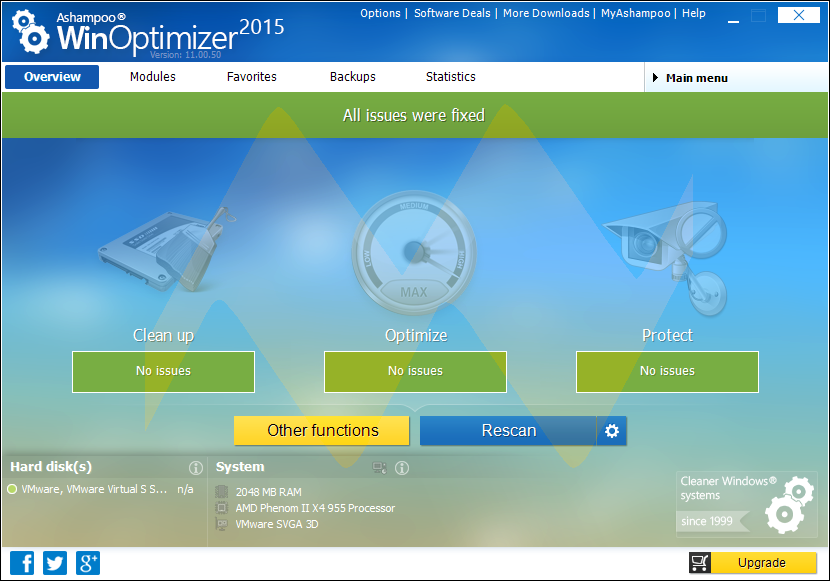The image size is (830, 581).
Task: Click the Optimize speedometer gauge graphic
Action: 414,252
